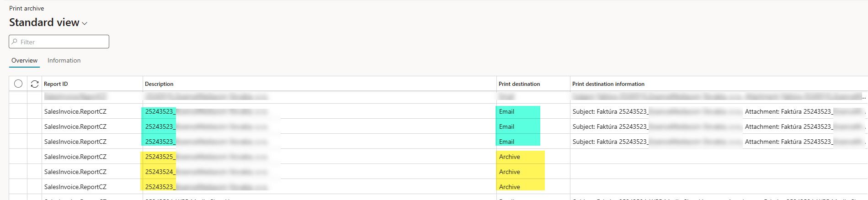Select the row marker for invoice 25243525

click(18, 157)
